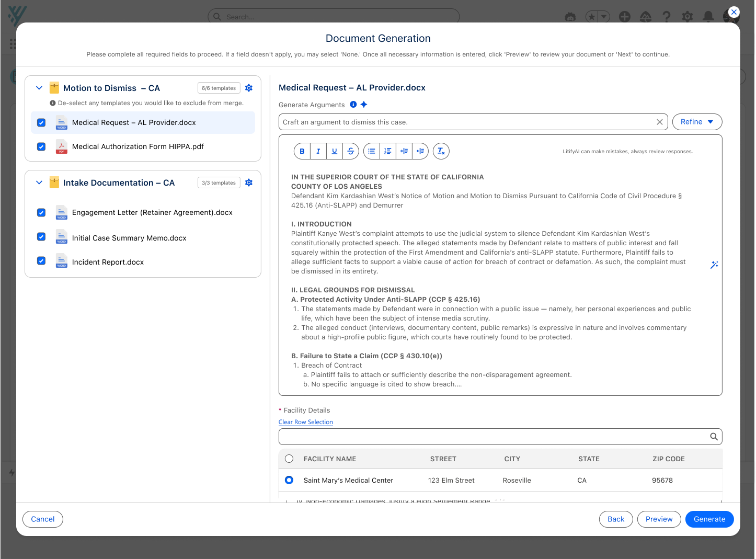Click the 95678 zip code cell
The height and width of the screenshot is (559, 756).
pos(662,480)
